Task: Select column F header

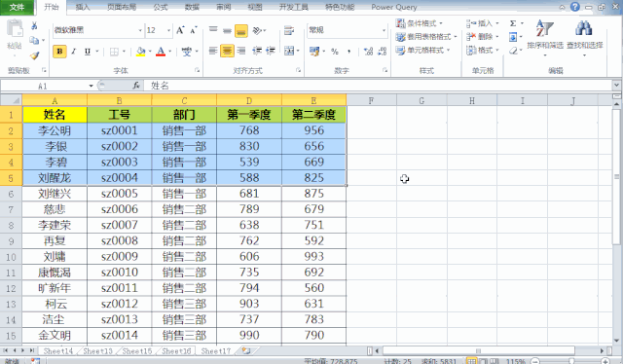Action: click(x=371, y=101)
